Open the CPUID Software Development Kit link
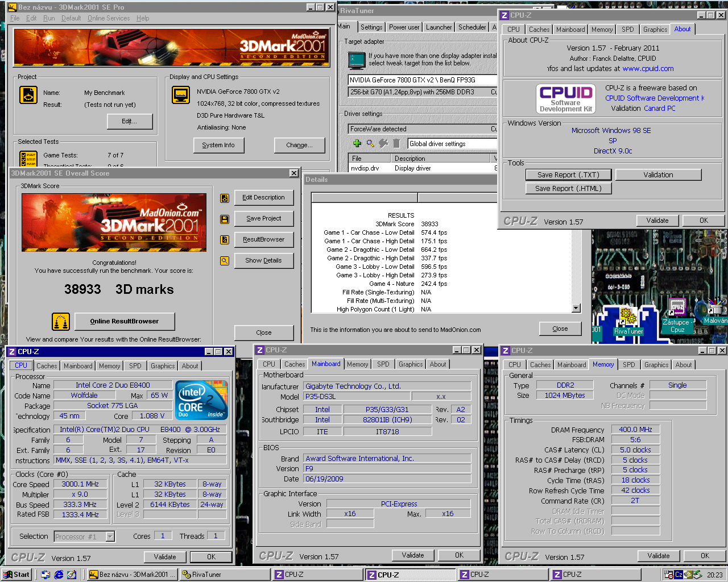This screenshot has height=582, width=728. pyautogui.click(x=654, y=98)
